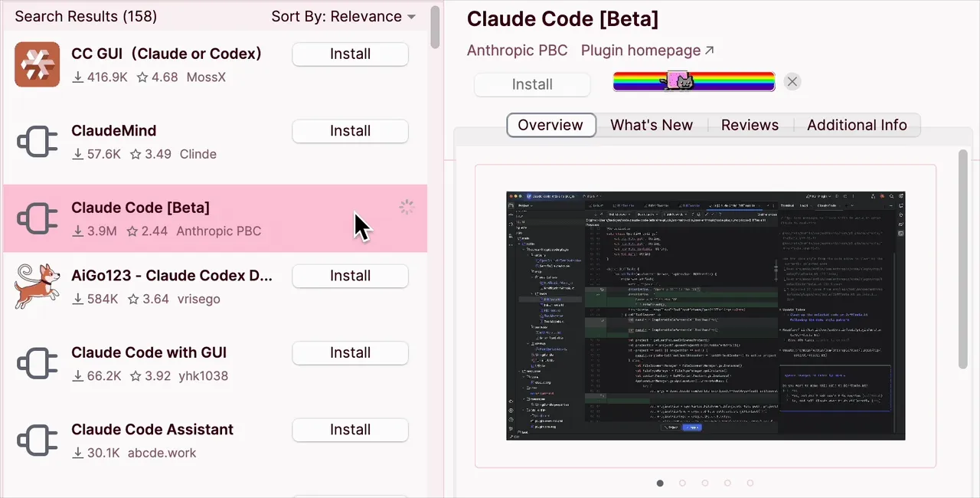Click the search results list scrollbar
Viewport: 980px width, 498px height.
click(x=435, y=27)
